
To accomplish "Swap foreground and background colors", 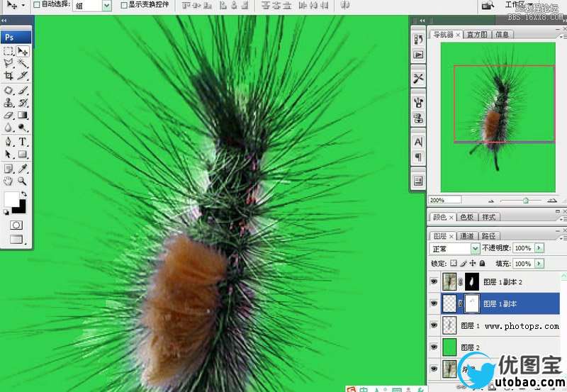I will (24, 194).
